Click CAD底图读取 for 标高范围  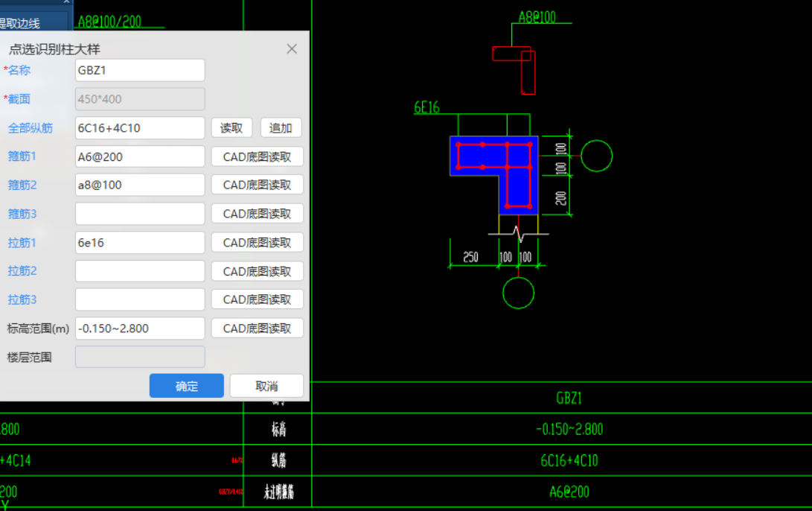pyautogui.click(x=257, y=328)
